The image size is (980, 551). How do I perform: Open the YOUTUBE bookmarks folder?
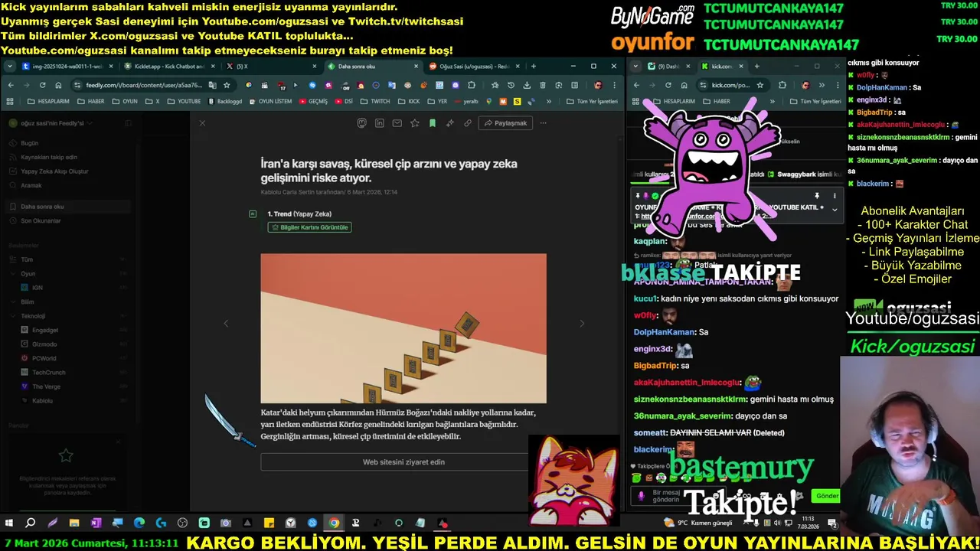[x=184, y=101]
